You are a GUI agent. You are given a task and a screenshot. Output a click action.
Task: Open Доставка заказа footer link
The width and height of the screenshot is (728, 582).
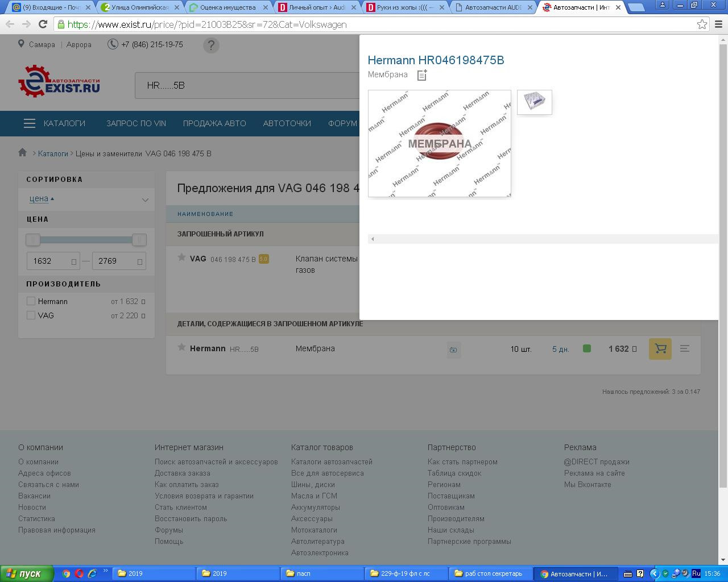coord(183,473)
